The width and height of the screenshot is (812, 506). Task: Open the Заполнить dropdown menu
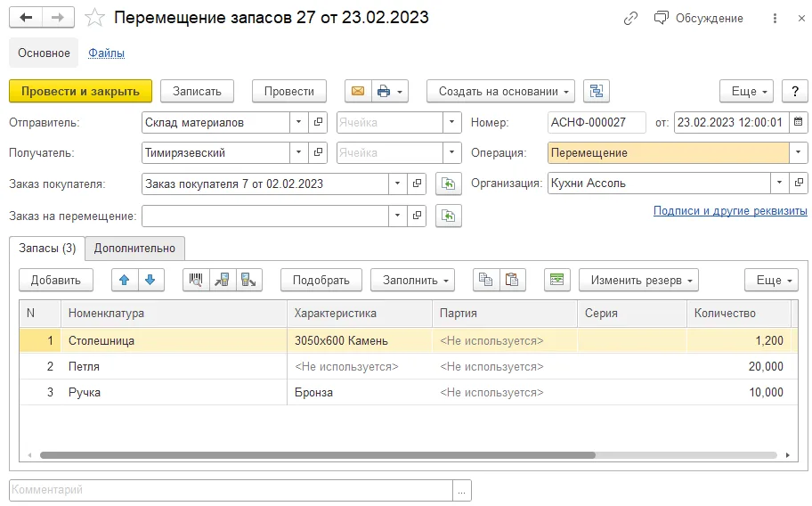(x=412, y=280)
